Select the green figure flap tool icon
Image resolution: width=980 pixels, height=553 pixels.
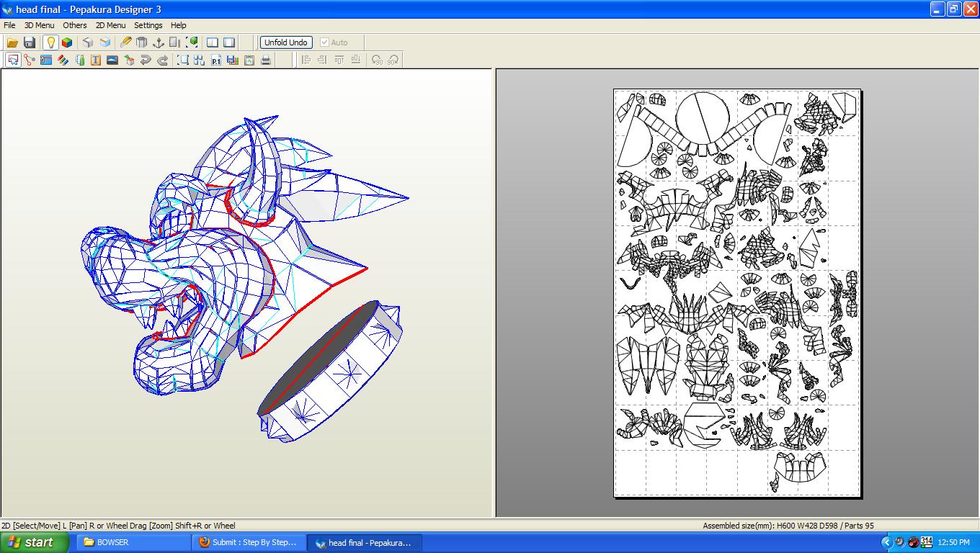[79, 60]
